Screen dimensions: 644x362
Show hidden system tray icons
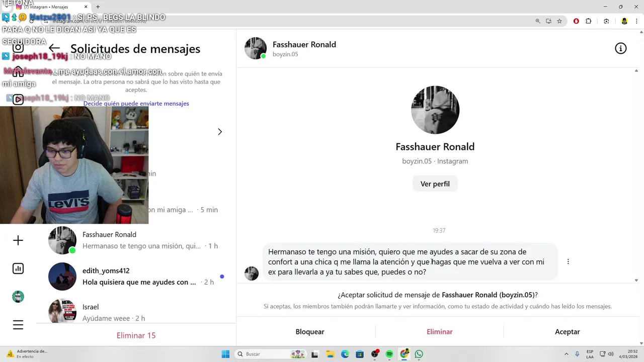coord(567,354)
